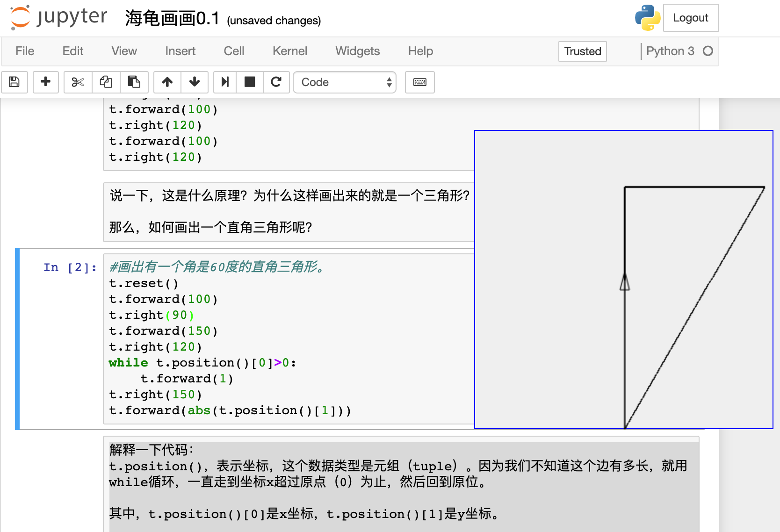Image resolution: width=780 pixels, height=532 pixels.
Task: Click the Trusted notebook button
Action: coord(583,51)
